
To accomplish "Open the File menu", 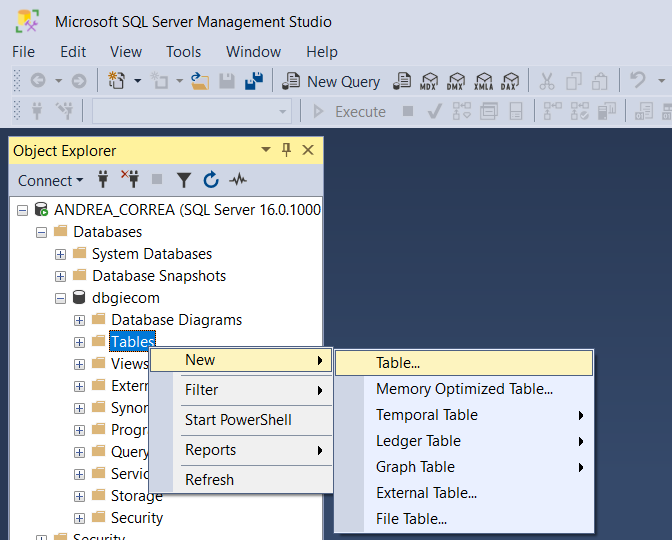I will point(24,52).
